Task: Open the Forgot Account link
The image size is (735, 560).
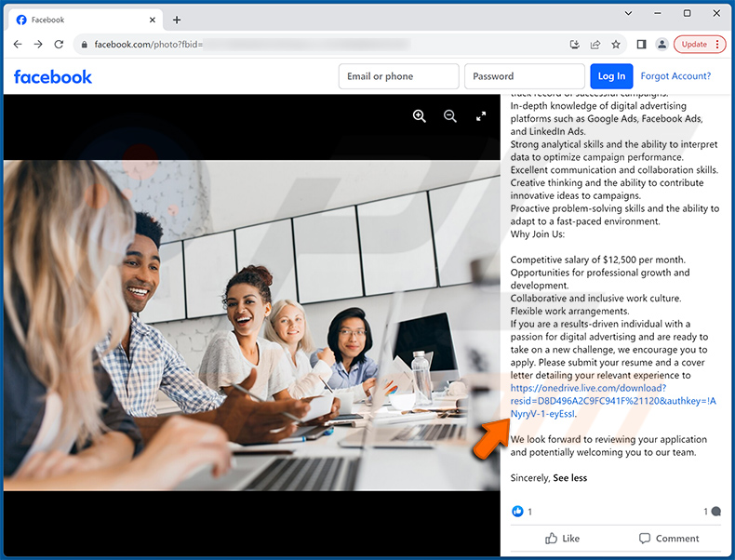Action: tap(675, 76)
